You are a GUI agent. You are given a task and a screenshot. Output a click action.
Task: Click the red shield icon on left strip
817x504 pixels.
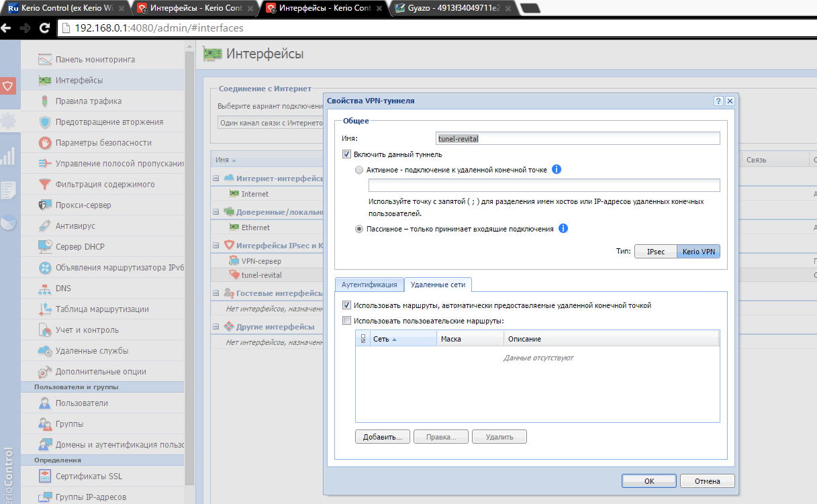pos(8,86)
